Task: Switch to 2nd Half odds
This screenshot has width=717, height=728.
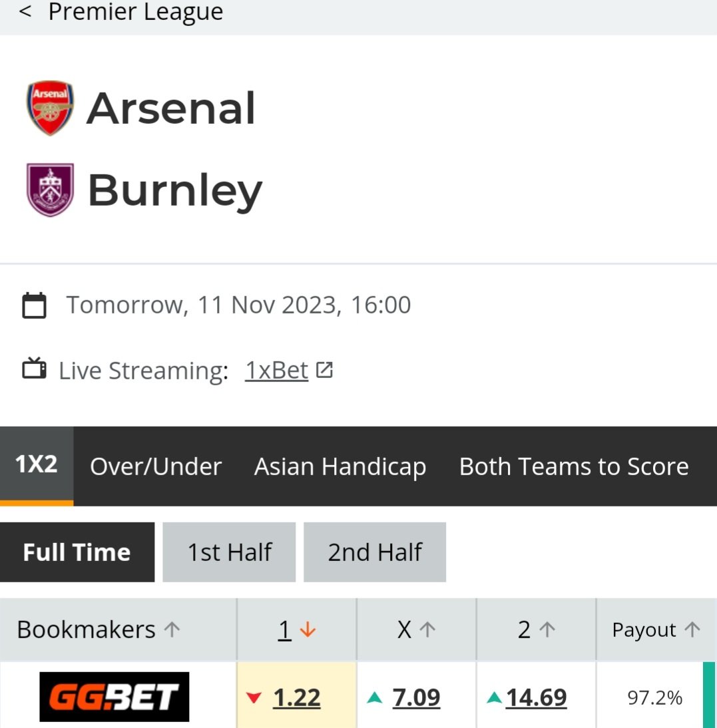Action: 375,552
